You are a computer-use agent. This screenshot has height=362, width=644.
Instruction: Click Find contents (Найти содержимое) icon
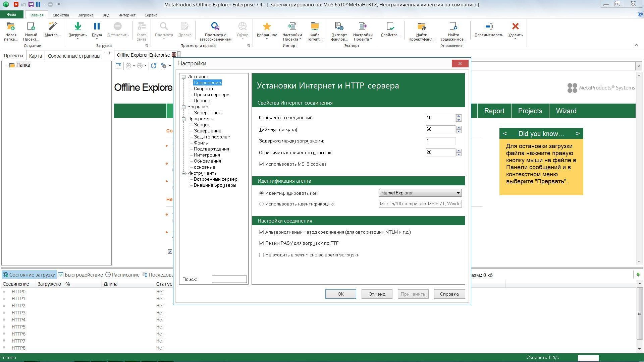point(453,26)
